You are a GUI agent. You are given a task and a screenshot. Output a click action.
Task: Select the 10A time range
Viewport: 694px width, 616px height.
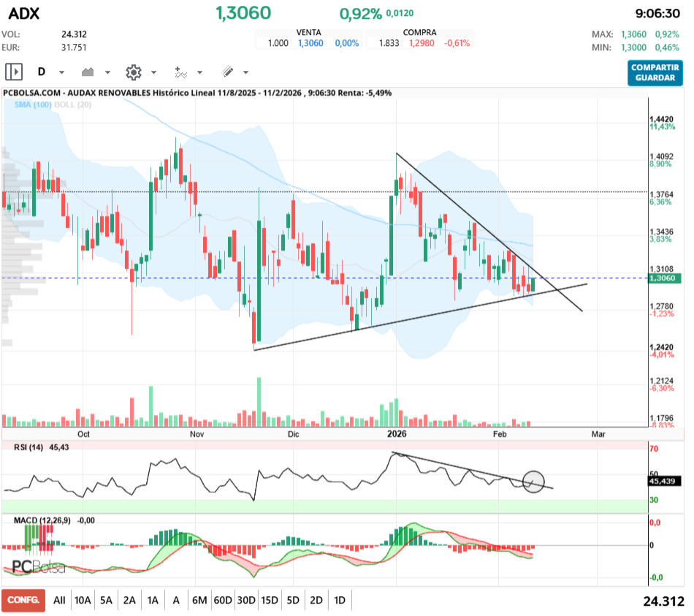(x=83, y=601)
